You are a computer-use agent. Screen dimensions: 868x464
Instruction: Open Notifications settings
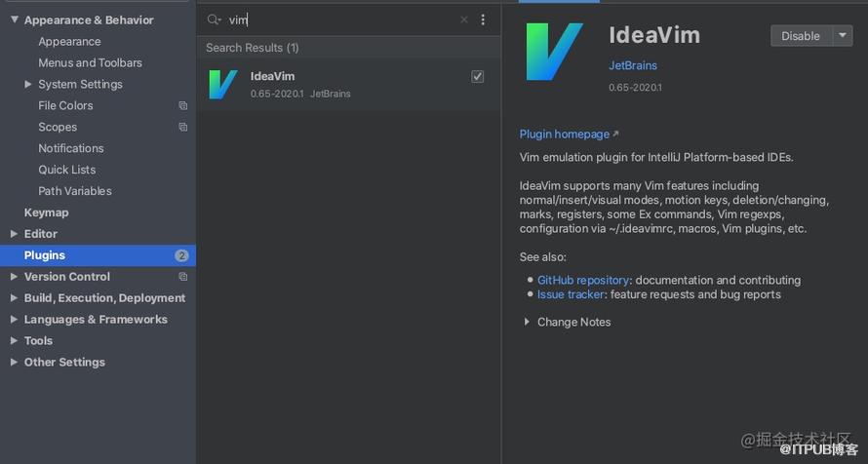coord(71,148)
